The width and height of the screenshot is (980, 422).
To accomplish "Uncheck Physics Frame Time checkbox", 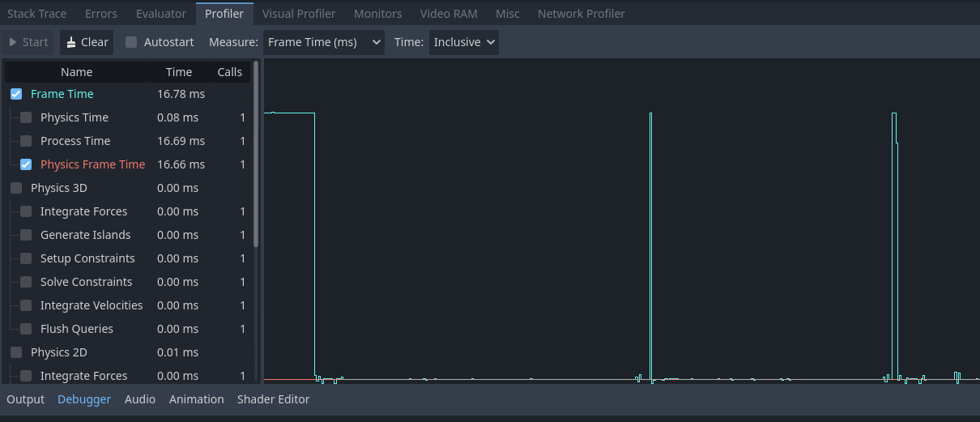I will (26, 164).
